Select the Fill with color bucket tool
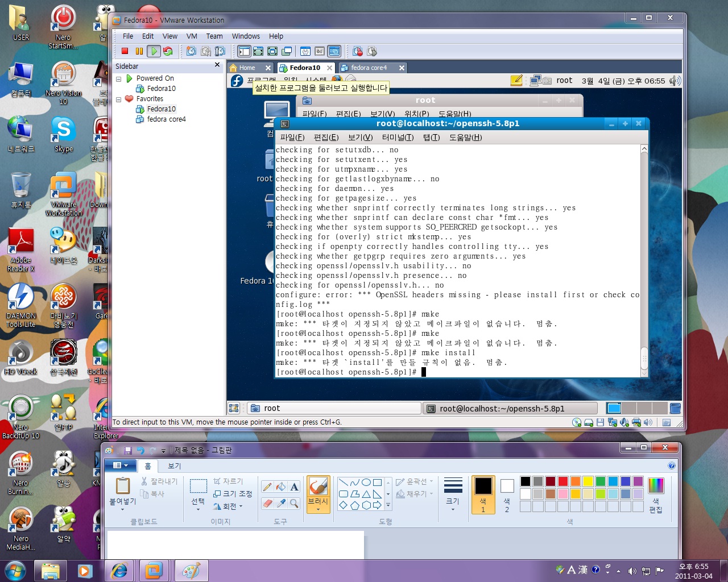 pos(280,487)
